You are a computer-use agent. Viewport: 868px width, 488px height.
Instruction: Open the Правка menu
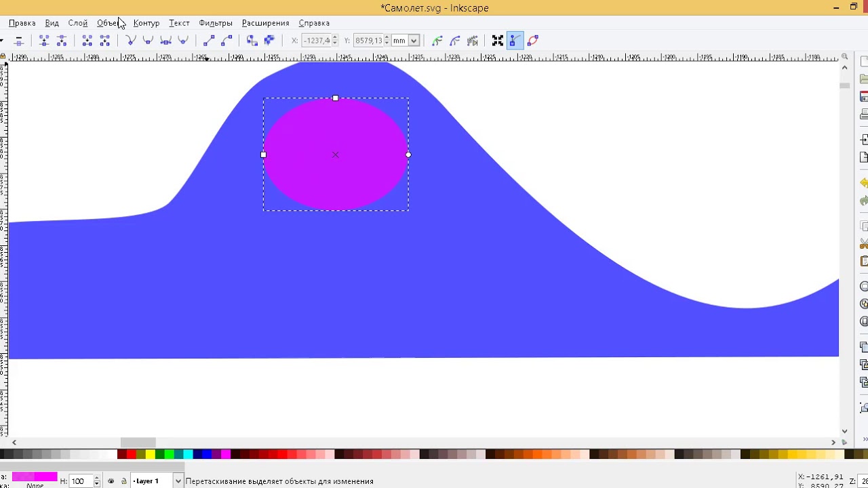pyautogui.click(x=22, y=23)
